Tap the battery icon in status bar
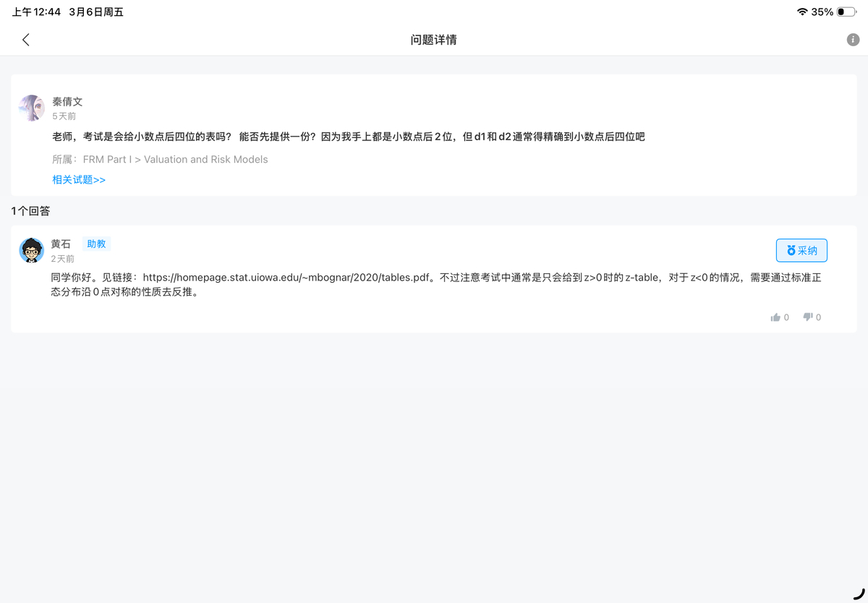Screen dimensions: 868x603 pyautogui.click(x=846, y=12)
